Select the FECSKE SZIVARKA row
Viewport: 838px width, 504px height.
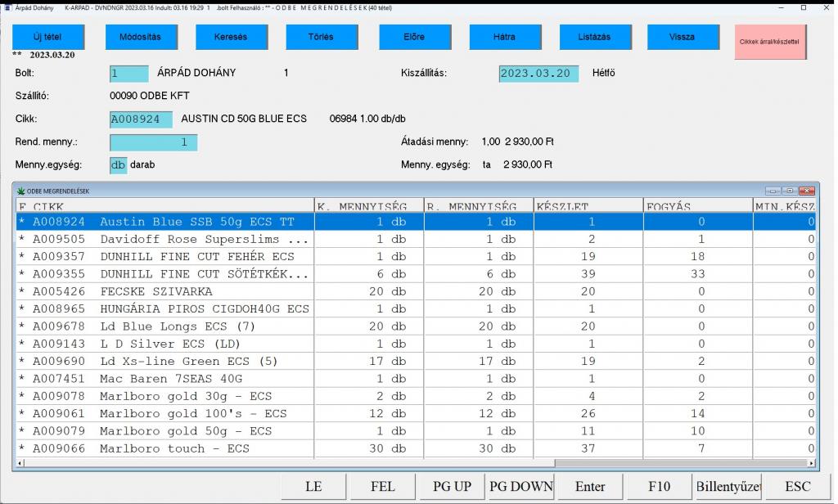coord(164,291)
